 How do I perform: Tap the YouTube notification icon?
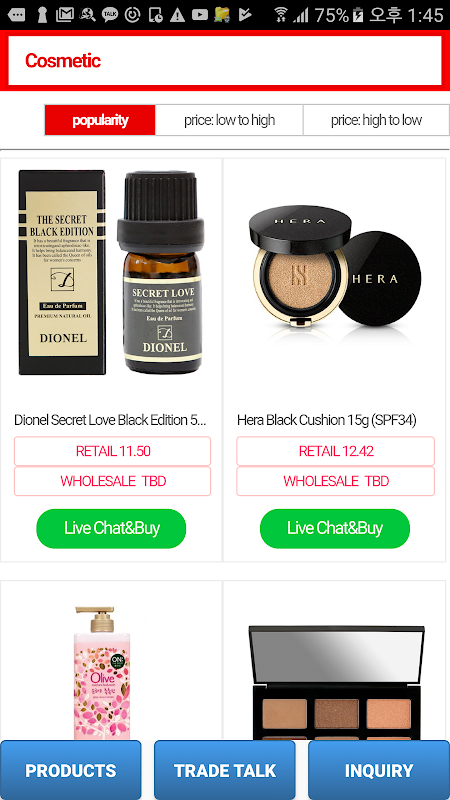pos(199,15)
